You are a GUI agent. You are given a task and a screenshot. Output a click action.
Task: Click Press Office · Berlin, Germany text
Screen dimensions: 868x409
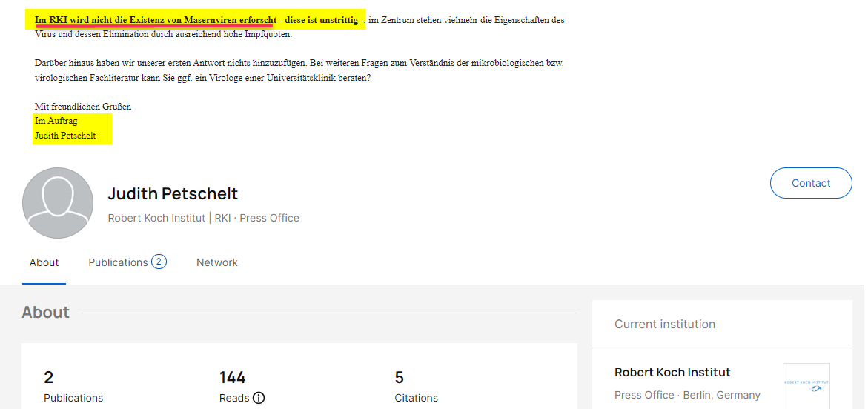(x=687, y=395)
